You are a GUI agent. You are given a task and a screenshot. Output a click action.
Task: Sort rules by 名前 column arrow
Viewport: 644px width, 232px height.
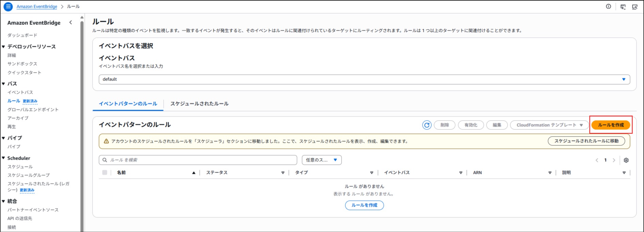[x=194, y=173]
